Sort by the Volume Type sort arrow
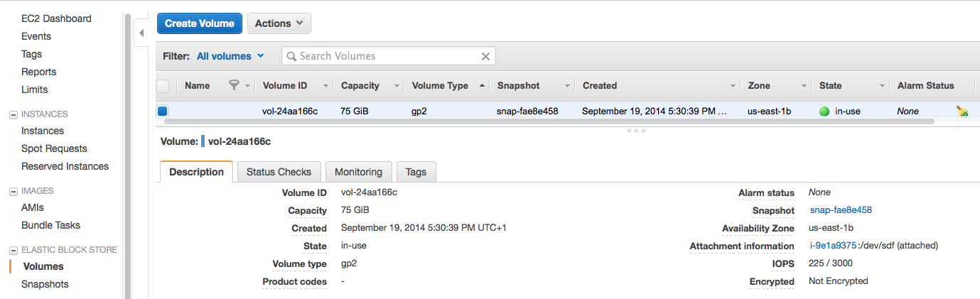Screen dimensions: 980x299 [483, 85]
